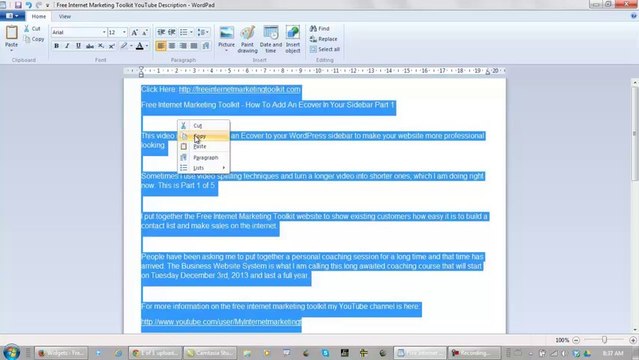639x360 pixels.
Task: Open the Arial font family dropdown
Action: (x=104, y=32)
